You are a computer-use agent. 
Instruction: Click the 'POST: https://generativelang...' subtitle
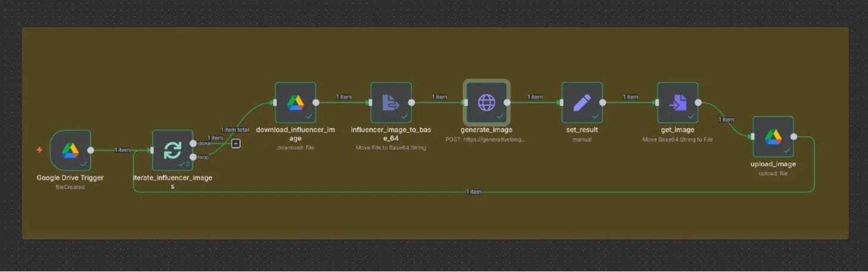486,139
